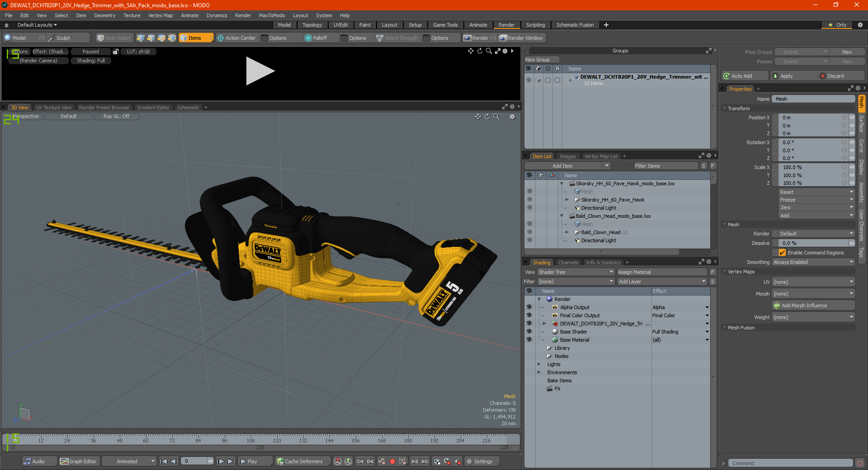Viewport: 868px width, 470px height.
Task: Toggle visibility of Final Color Output
Action: (x=529, y=315)
